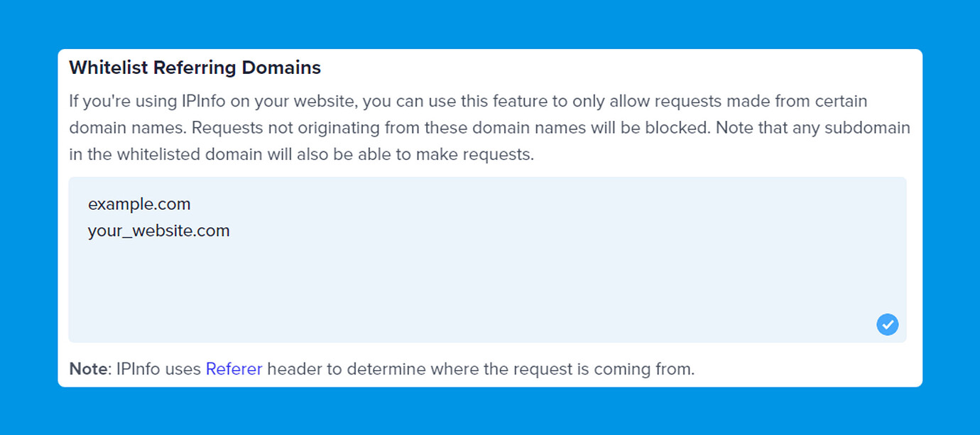The height and width of the screenshot is (435, 980).
Task: Place cursor on the example.com line
Action: tap(139, 205)
